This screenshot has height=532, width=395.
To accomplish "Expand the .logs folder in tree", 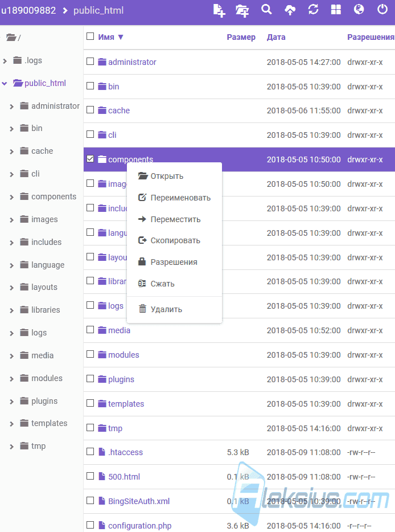I will [x=5, y=61].
